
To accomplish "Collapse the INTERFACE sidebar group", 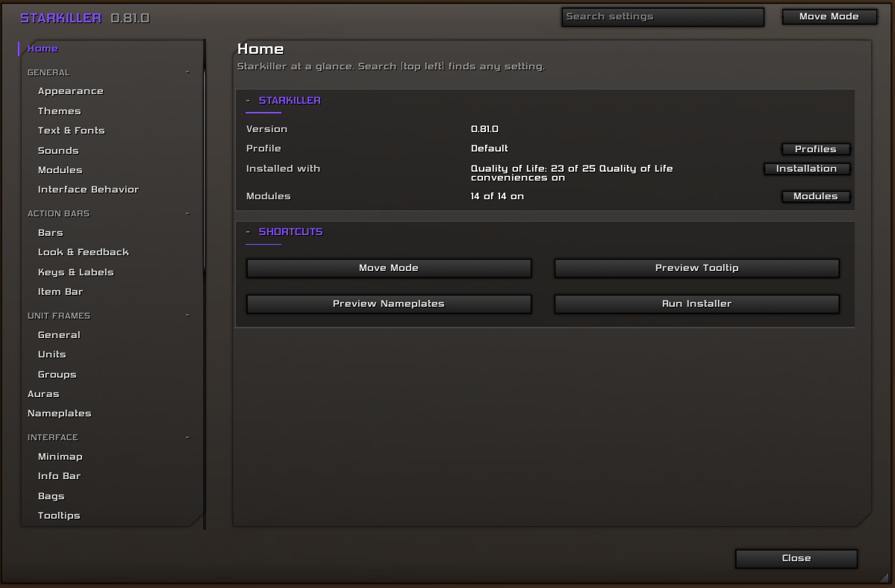I will [187, 437].
